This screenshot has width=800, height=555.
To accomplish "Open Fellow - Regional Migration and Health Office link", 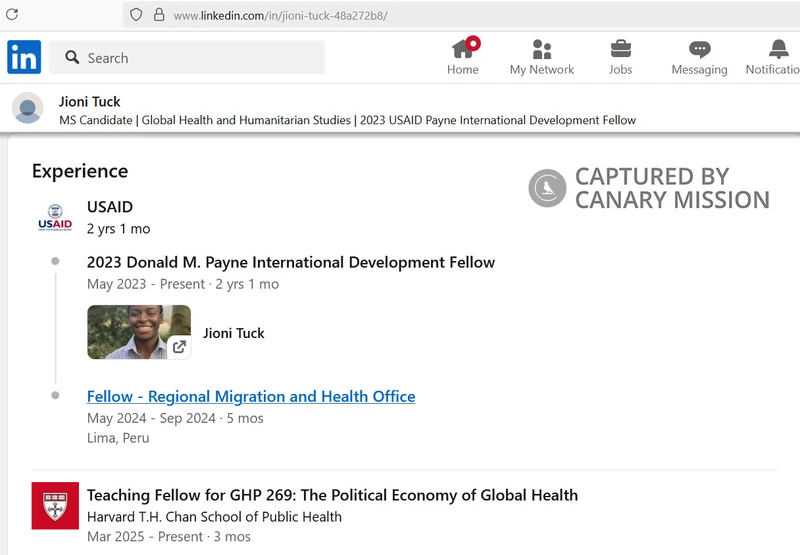I will [x=251, y=396].
